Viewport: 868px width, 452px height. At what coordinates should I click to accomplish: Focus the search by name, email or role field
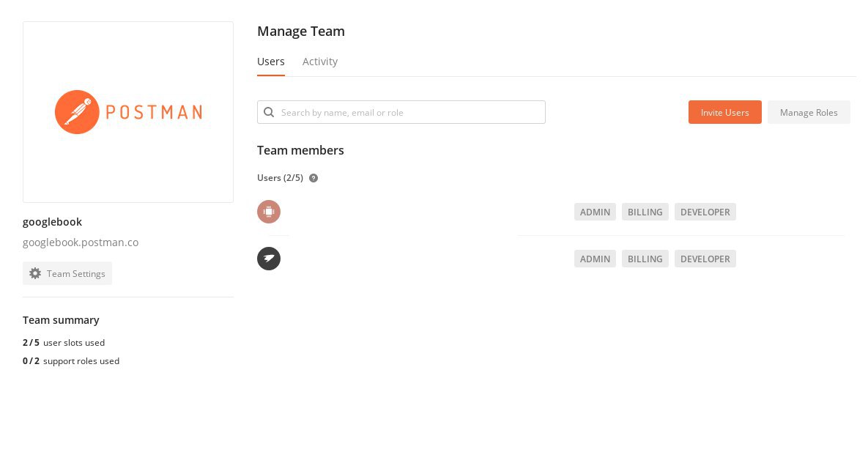(401, 112)
